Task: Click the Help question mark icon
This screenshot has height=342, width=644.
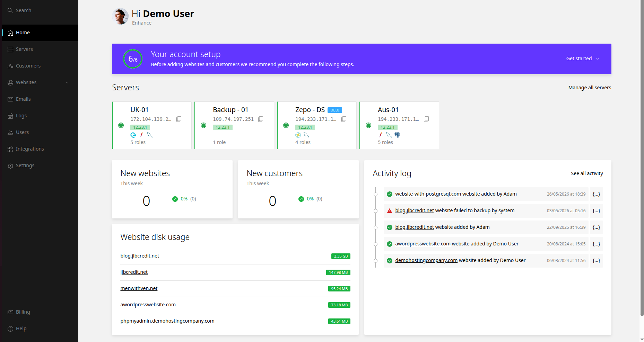Action: (10, 329)
